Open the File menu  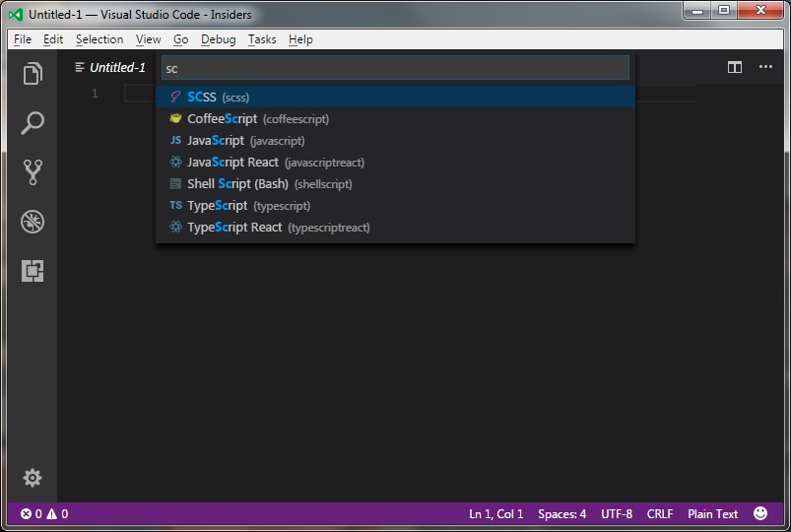click(x=23, y=39)
